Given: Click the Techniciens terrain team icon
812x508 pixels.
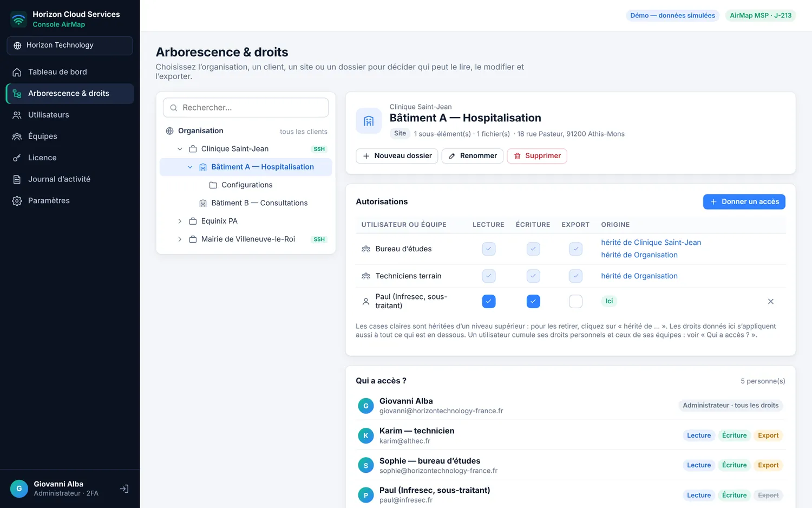Looking at the screenshot, I should pyautogui.click(x=366, y=276).
